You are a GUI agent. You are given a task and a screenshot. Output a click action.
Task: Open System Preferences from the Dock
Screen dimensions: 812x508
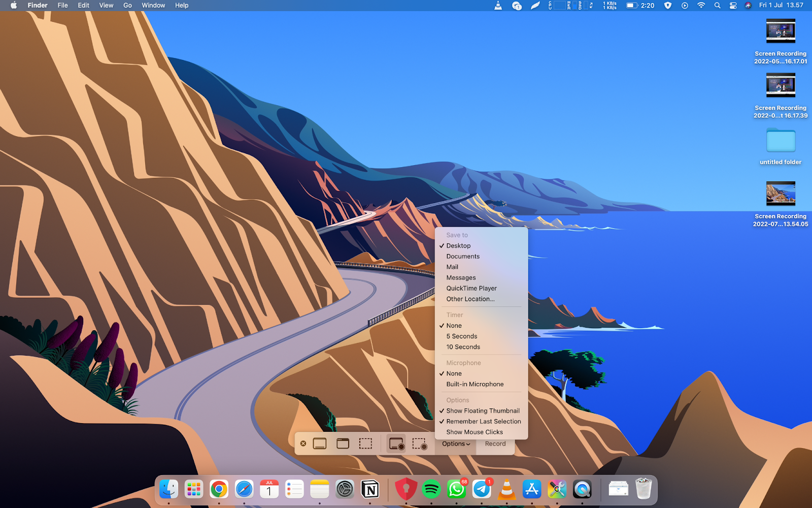[x=345, y=489]
